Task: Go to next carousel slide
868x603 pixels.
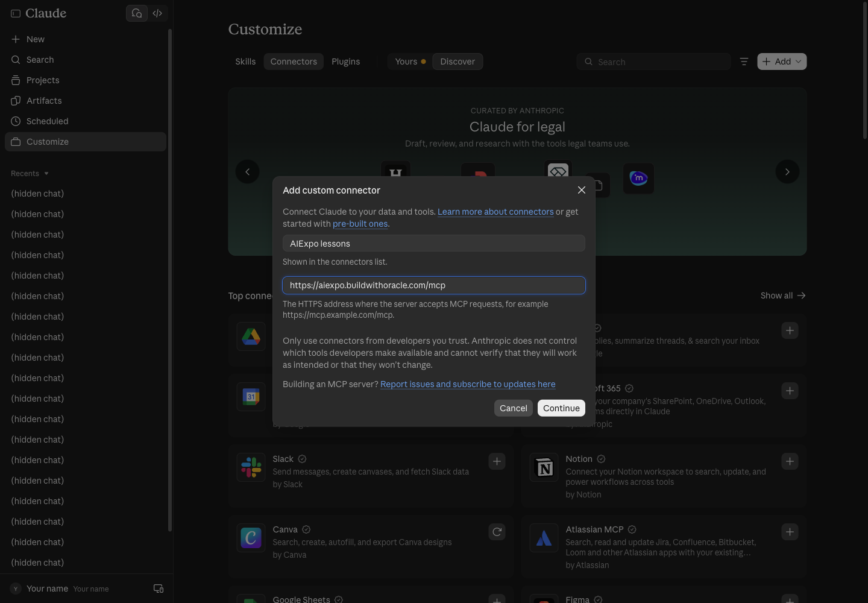Action: (x=787, y=172)
